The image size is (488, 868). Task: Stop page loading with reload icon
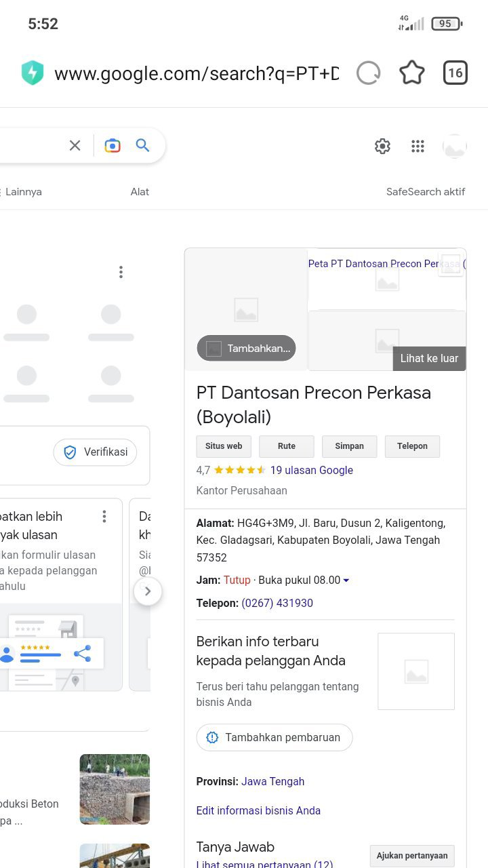pyautogui.click(x=368, y=73)
